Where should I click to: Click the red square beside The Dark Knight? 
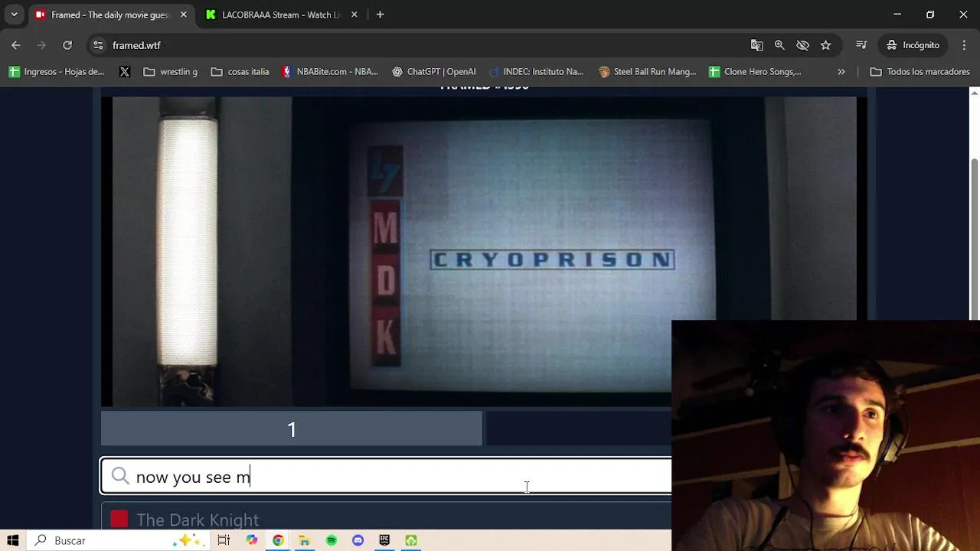point(119,520)
